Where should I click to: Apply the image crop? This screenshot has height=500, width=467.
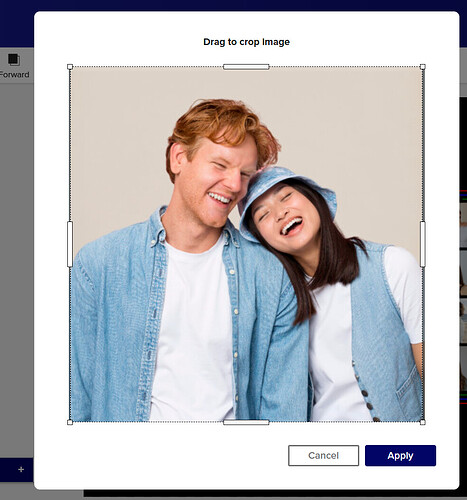400,455
